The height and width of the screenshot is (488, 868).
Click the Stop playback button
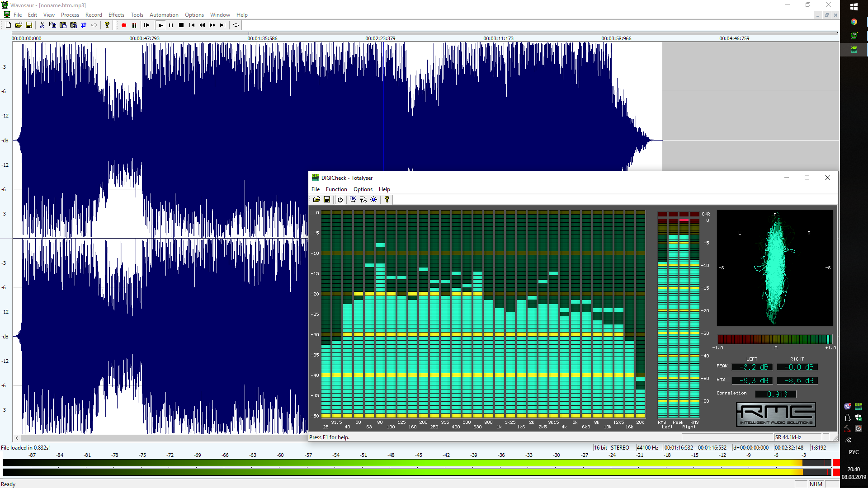click(181, 25)
